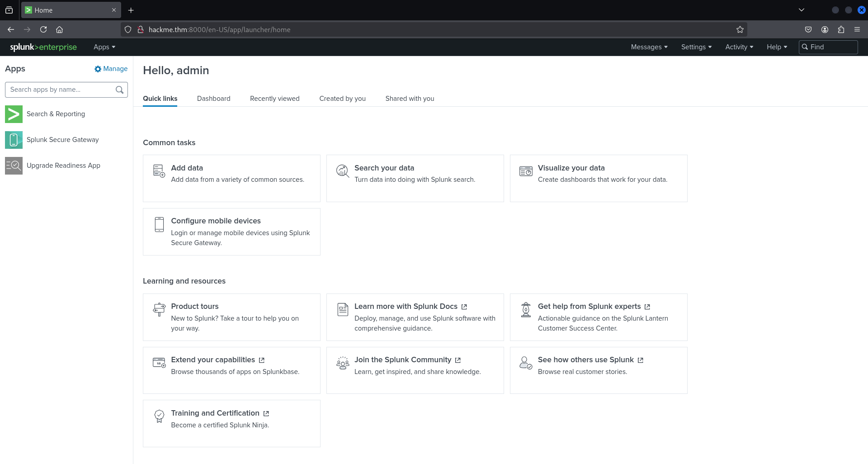Click the Manage apps link

coord(111,69)
